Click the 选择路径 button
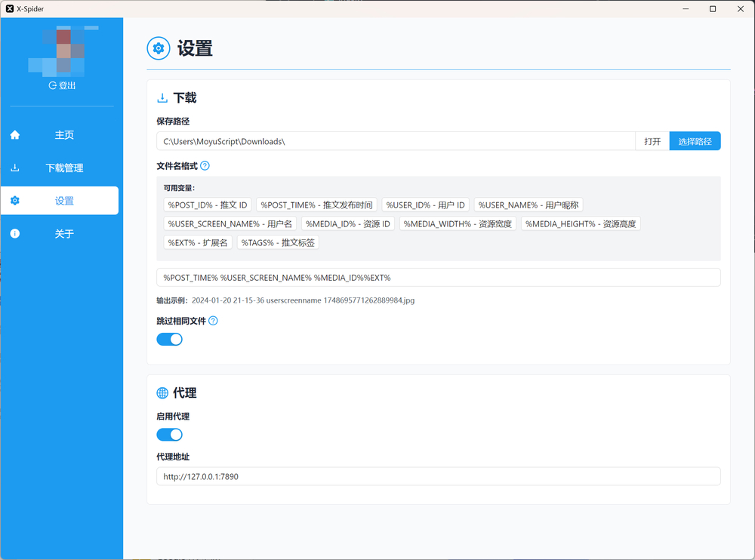Image resolution: width=755 pixels, height=560 pixels. [x=695, y=141]
